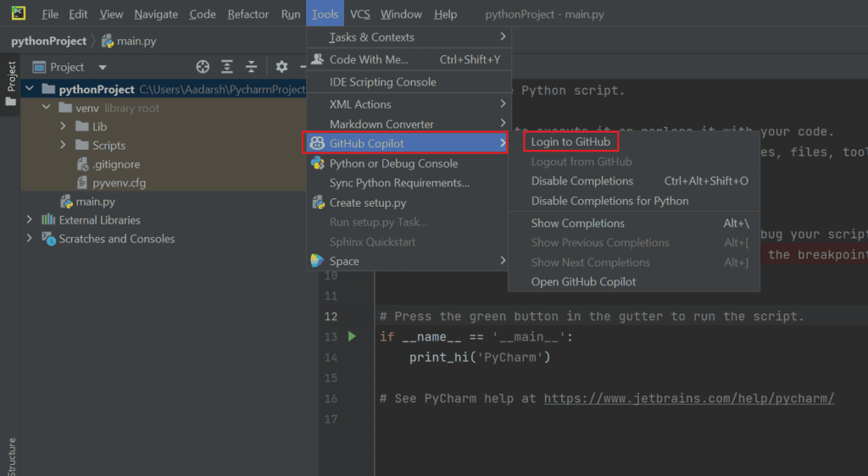Open the Help menu
Image resolution: width=868 pixels, height=476 pixels.
pos(445,14)
